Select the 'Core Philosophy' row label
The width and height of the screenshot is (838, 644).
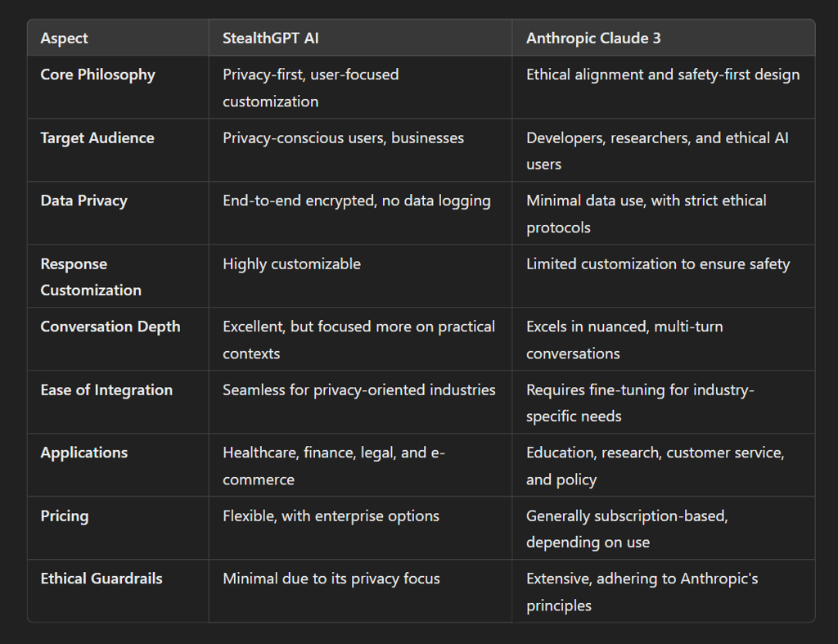(98, 74)
